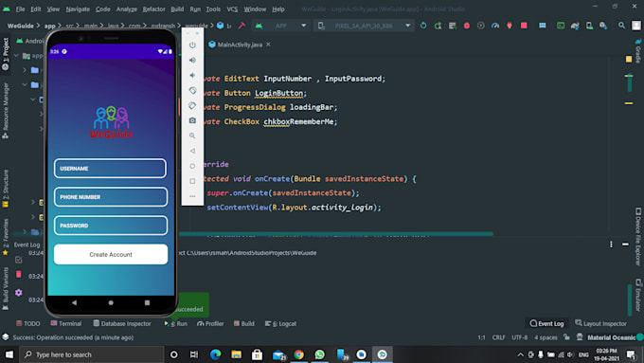Screen dimensions: 644x363
Task: Click the hammer Make Project icon
Action: click(x=241, y=26)
